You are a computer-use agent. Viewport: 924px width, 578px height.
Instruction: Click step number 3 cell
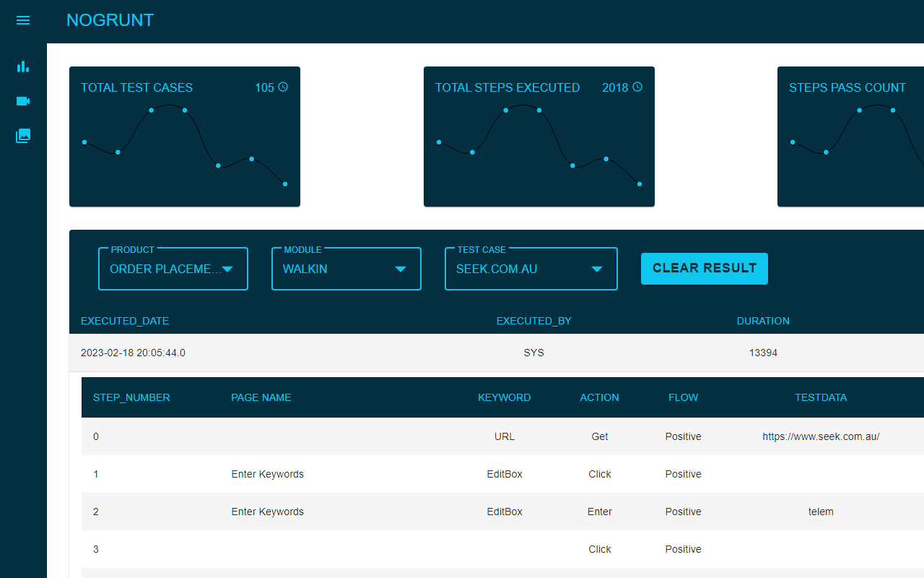point(96,549)
